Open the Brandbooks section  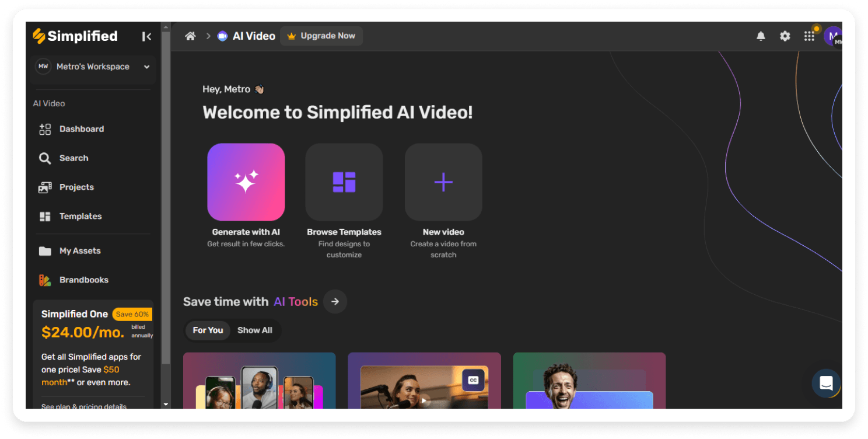coord(83,280)
